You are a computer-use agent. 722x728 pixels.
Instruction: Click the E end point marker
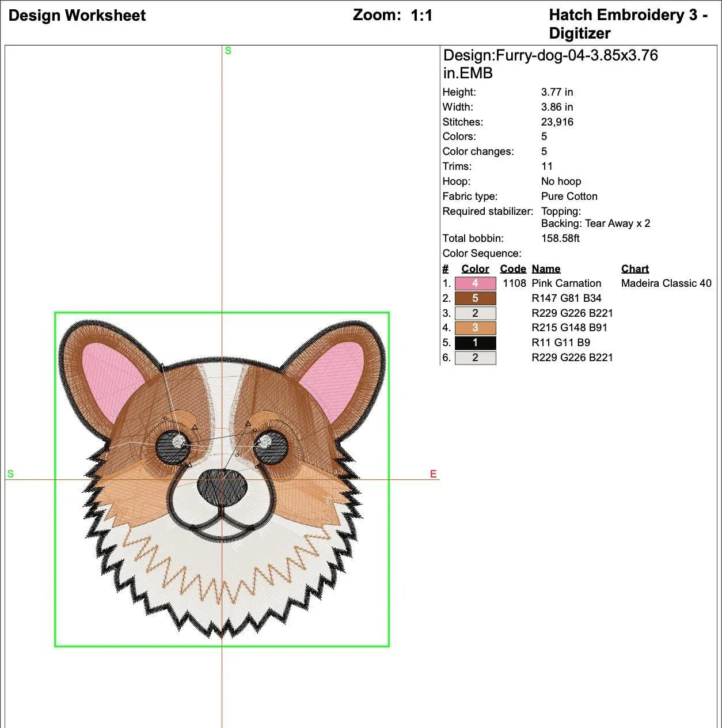pyautogui.click(x=433, y=474)
